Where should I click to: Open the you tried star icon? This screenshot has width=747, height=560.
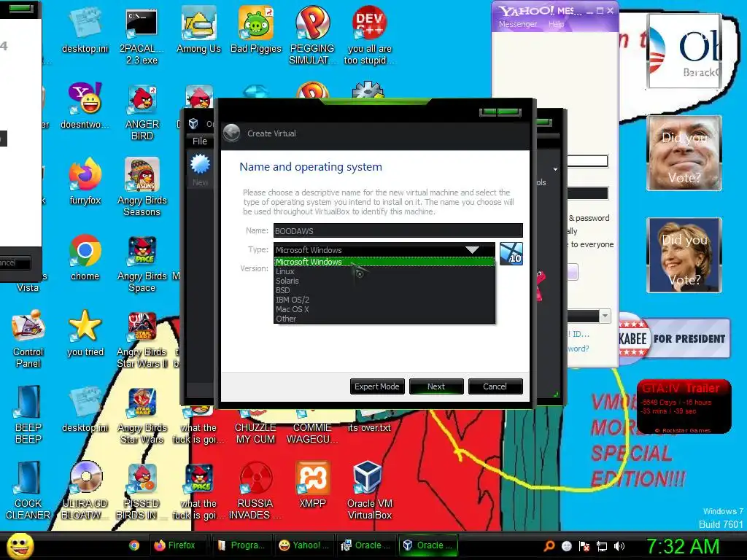click(85, 333)
